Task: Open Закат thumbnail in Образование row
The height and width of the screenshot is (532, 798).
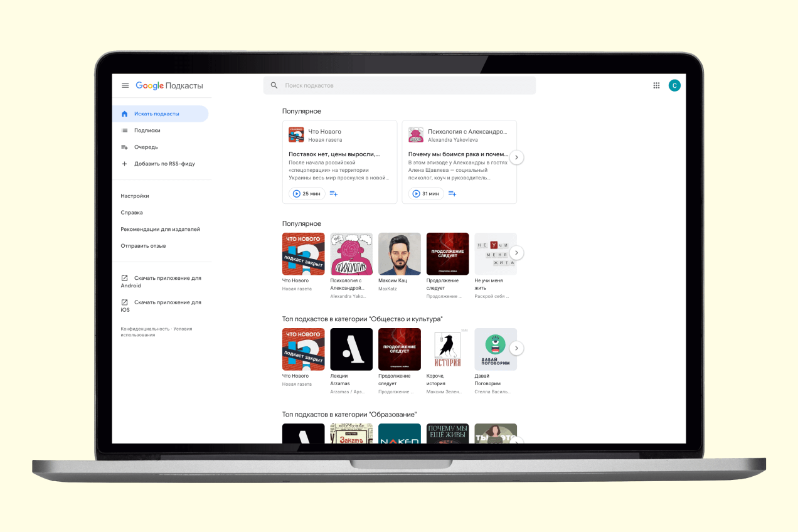Action: [x=351, y=434]
